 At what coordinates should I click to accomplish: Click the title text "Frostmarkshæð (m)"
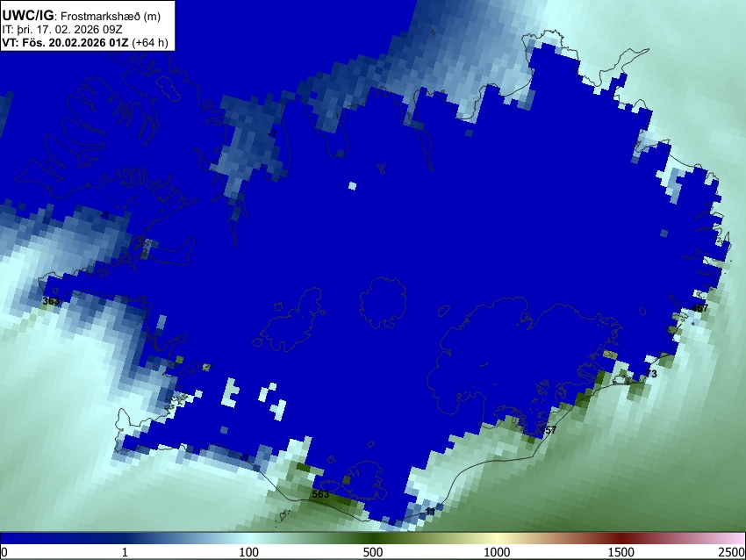point(111,16)
